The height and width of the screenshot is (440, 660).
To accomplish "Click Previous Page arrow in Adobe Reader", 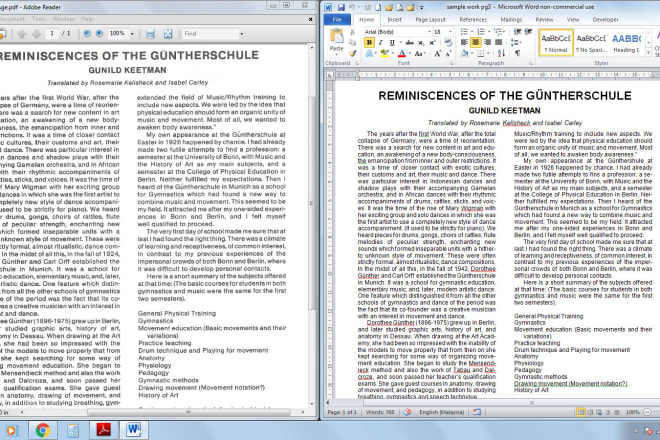I will [x=22, y=34].
